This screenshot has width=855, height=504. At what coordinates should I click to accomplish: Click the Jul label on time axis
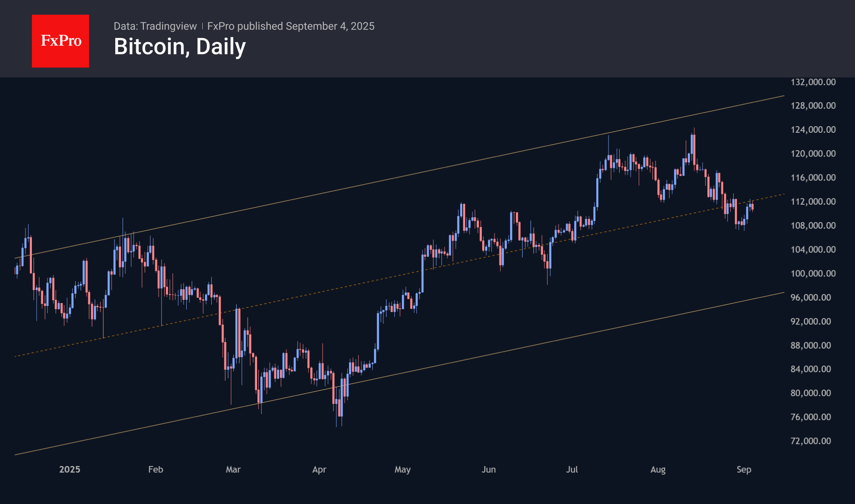[x=572, y=470]
